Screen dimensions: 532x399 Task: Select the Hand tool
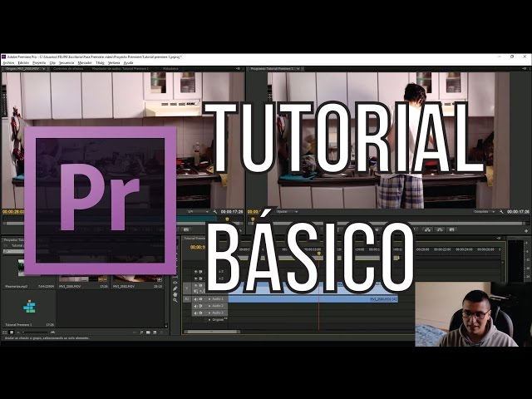pos(175,294)
